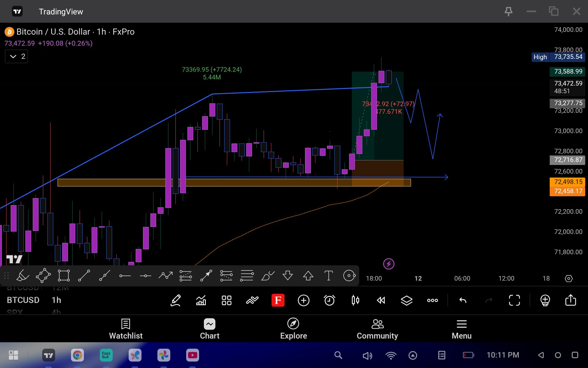Select the eraser tool in drawing toolbar
The width and height of the screenshot is (588, 368).
click(x=23, y=276)
